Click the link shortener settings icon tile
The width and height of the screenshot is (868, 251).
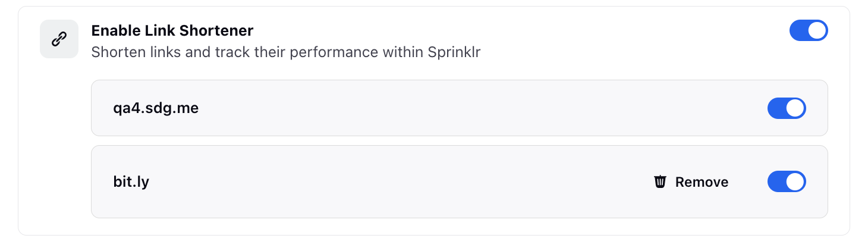pos(59,39)
